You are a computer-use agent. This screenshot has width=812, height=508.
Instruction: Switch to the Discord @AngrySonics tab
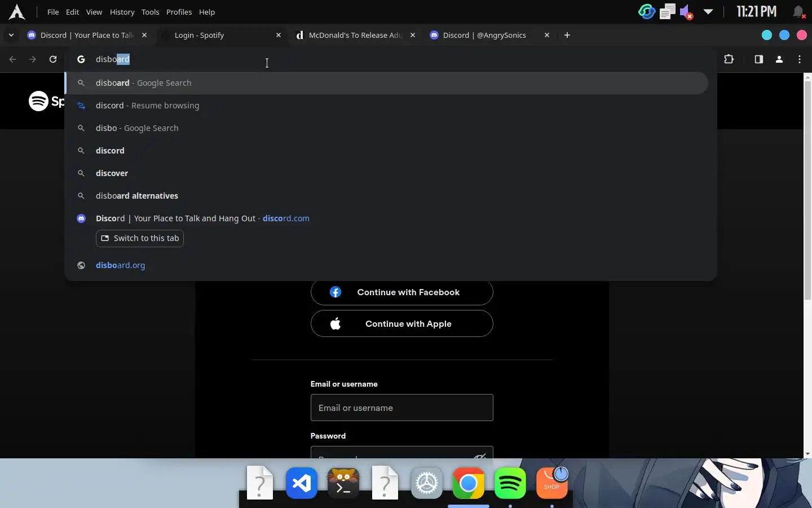coord(489,35)
